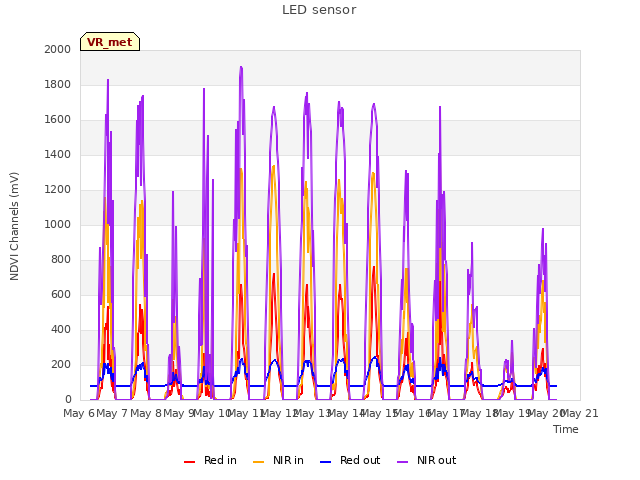
Task: Toggle the Red in legend entry
Action: coord(210,460)
